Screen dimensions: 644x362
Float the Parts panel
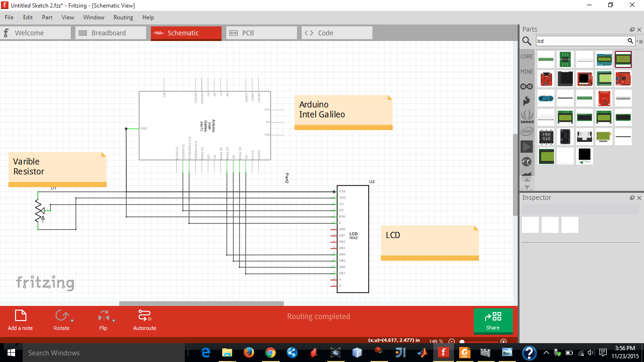tap(632, 29)
